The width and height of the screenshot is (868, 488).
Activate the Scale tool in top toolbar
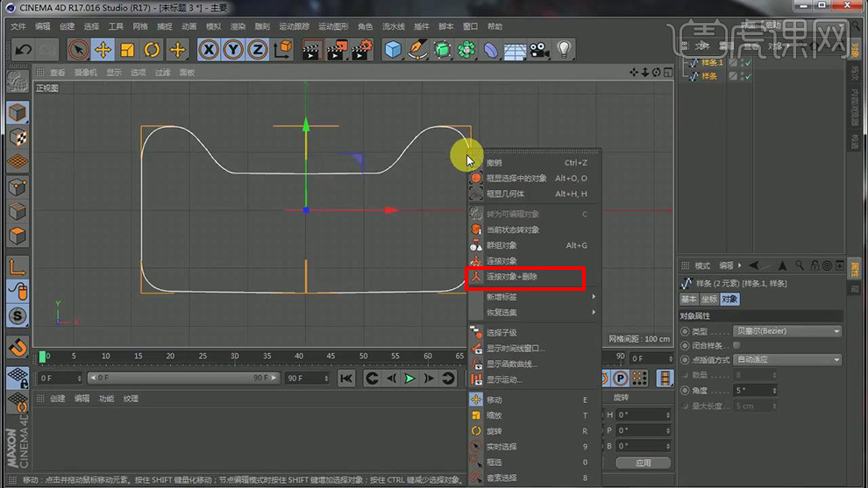tap(127, 50)
